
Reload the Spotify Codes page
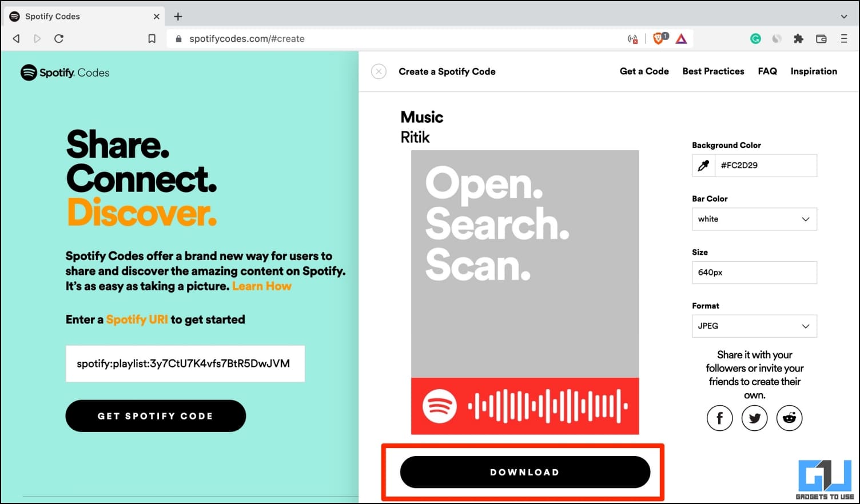tap(58, 38)
